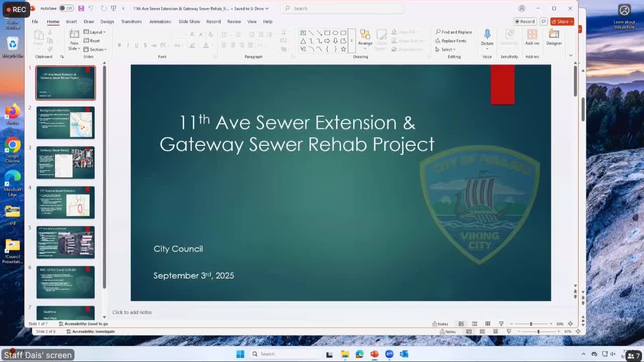Open the Select dropdown in the Editing group
Image resolution: width=644 pixels, height=362 pixels.
446,49
